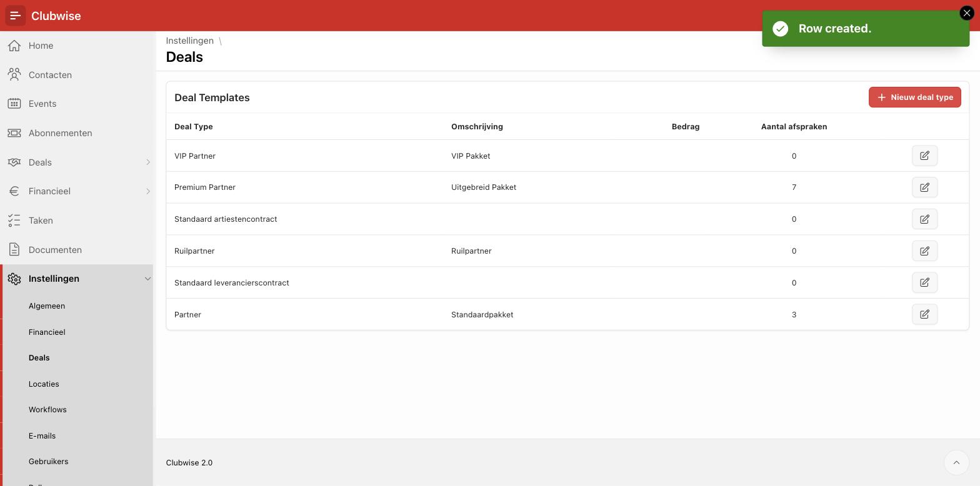
Task: Edit the Partner deal type row
Action: click(924, 314)
